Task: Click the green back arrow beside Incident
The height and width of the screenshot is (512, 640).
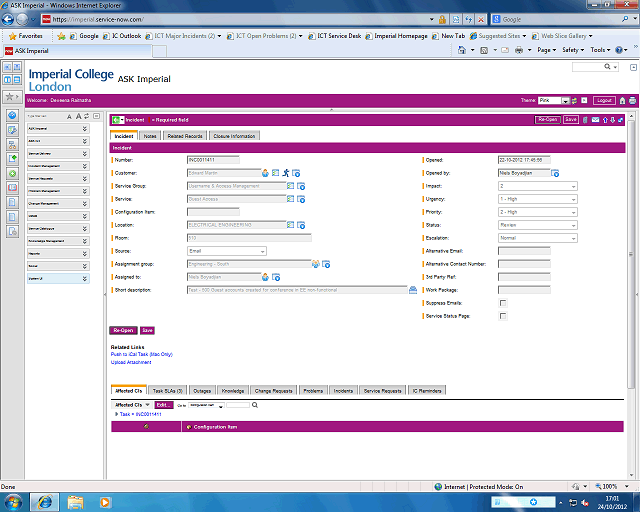Action: coord(118,120)
